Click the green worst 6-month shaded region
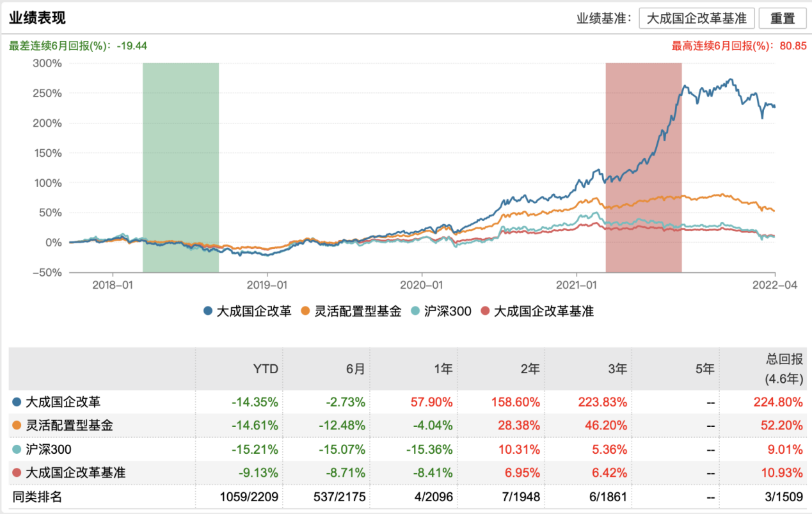 point(180,166)
